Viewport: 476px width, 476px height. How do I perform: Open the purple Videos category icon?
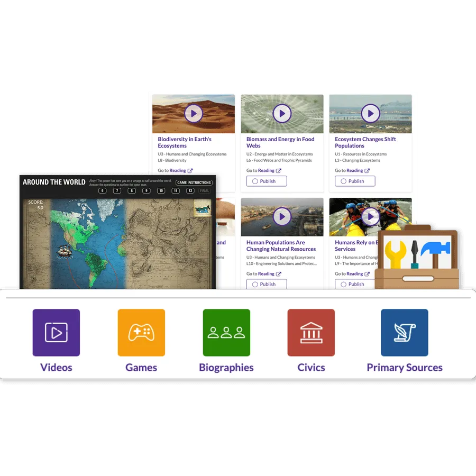56,333
